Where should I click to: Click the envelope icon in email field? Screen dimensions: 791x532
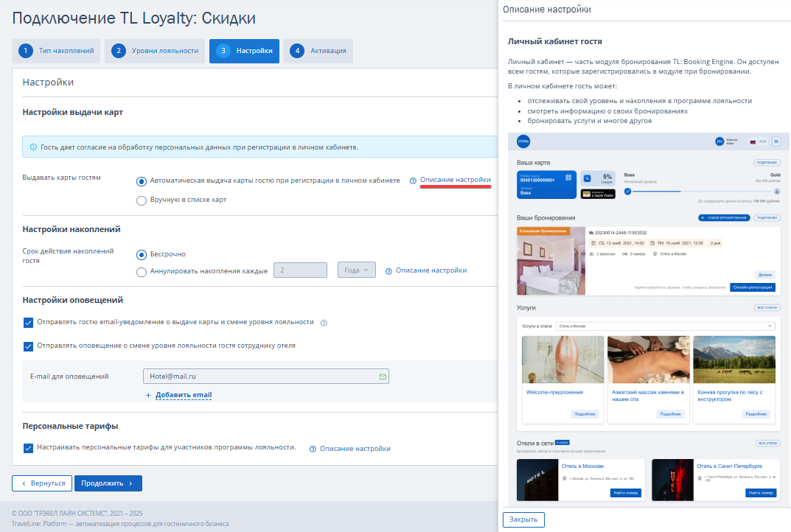click(383, 377)
